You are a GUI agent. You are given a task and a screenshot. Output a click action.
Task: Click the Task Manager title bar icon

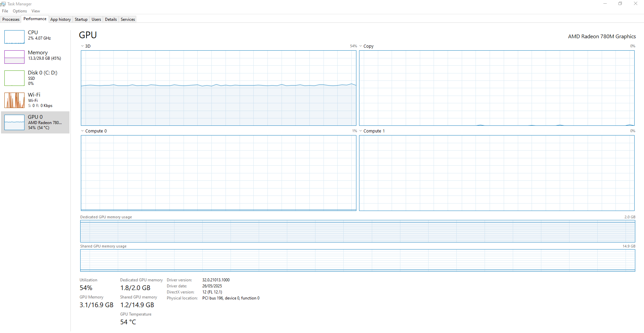tap(3, 4)
